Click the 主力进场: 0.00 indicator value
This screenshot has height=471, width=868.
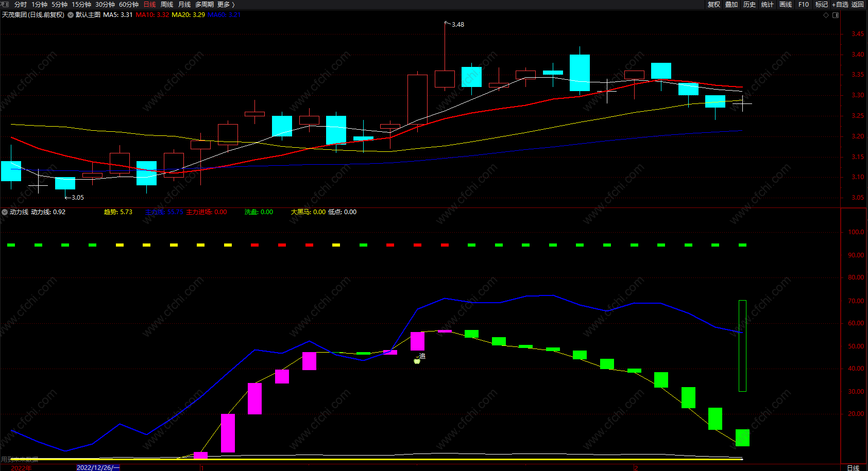coord(207,212)
